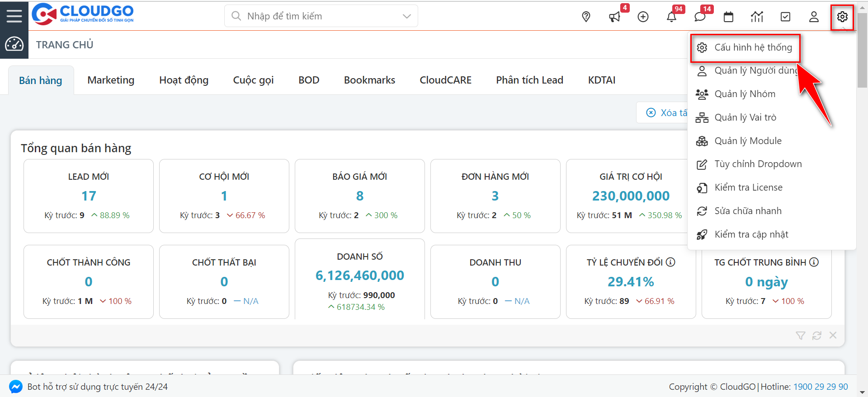Expand the search box dropdown arrow

tap(406, 16)
